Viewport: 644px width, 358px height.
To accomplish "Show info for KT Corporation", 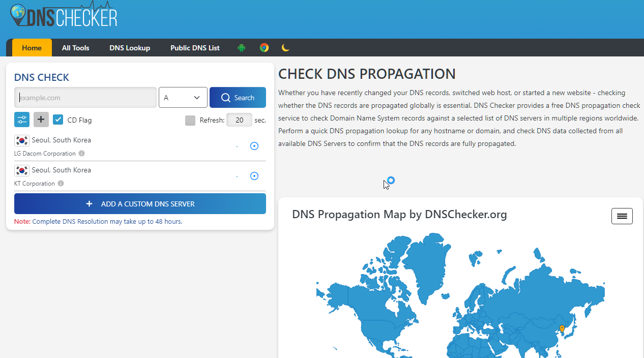I will (61, 184).
